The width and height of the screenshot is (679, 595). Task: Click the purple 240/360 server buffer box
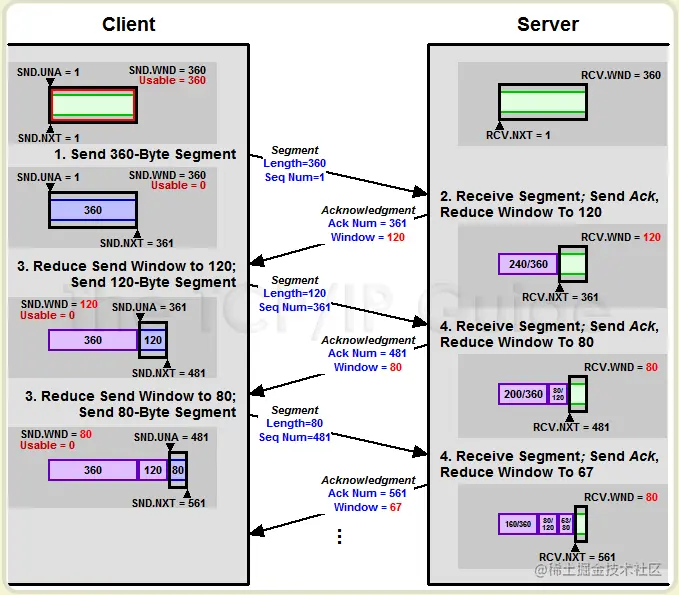pyautogui.click(x=528, y=264)
